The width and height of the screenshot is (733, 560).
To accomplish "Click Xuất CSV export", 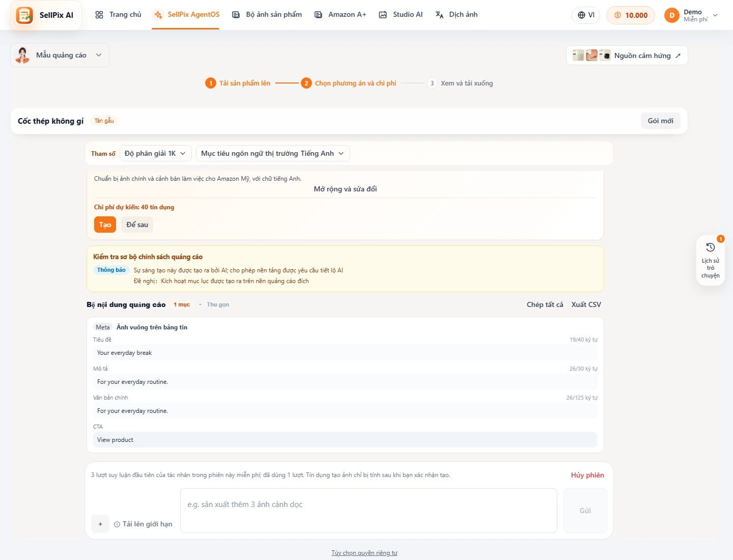I will pos(586,304).
